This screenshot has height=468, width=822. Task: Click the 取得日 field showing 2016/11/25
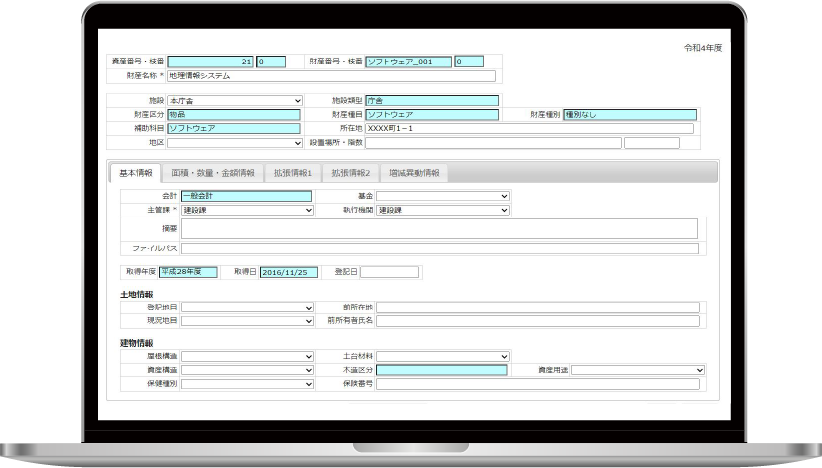288,273
